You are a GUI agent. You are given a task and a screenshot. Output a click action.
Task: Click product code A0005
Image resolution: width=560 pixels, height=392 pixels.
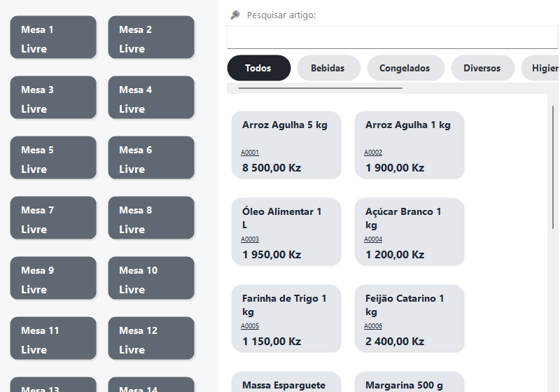(250, 326)
